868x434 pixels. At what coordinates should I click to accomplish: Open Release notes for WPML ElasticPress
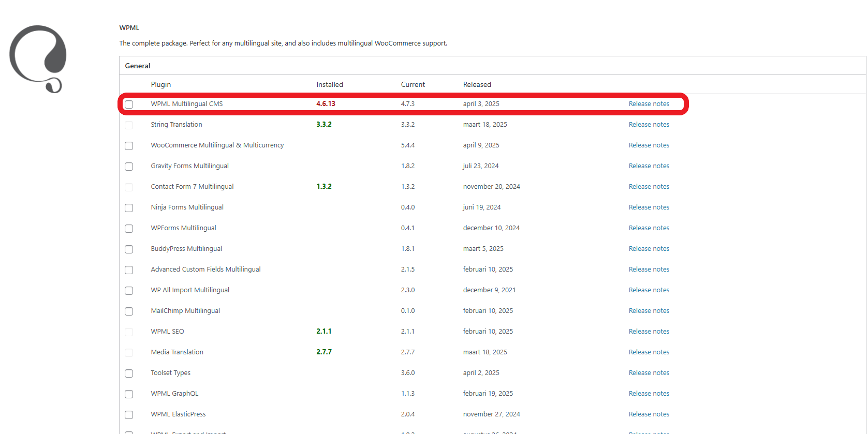649,414
